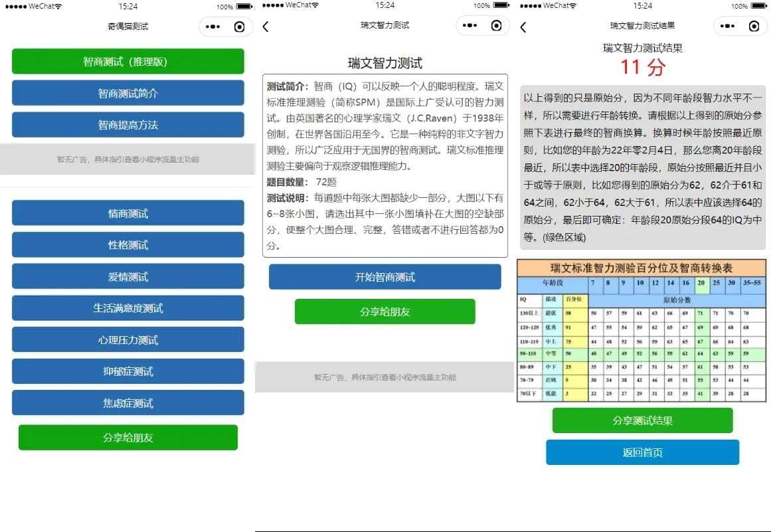Open 焦虑症测试
This screenshot has height=532, width=771.
click(128, 402)
